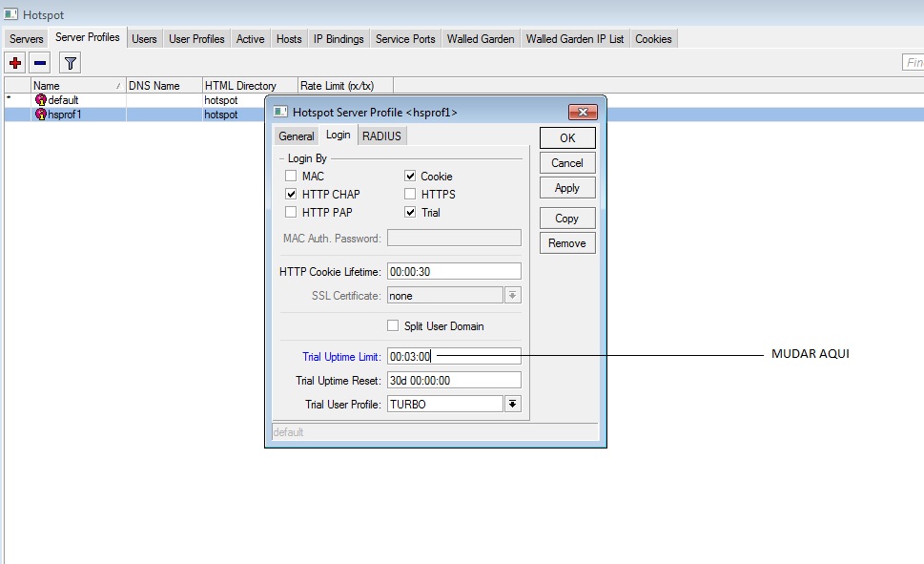This screenshot has width=924, height=564.
Task: Enable the HTTP PAP checkbox
Action: point(291,212)
